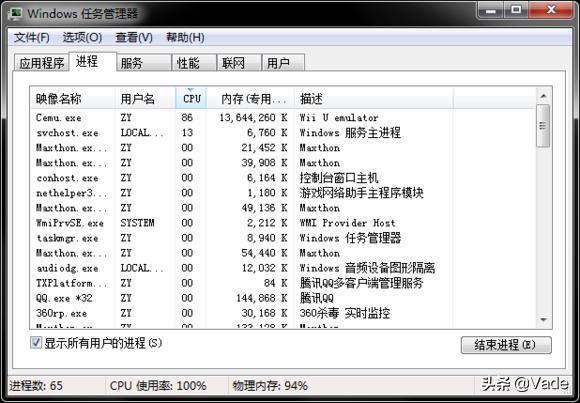Click memory value 13,644,260 K

point(253,118)
